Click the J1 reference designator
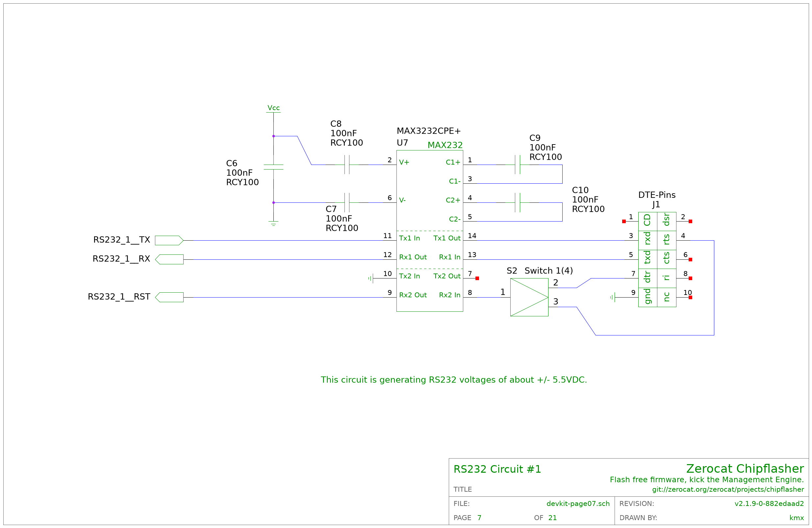Screen dimensions: 812x528 tap(656, 204)
